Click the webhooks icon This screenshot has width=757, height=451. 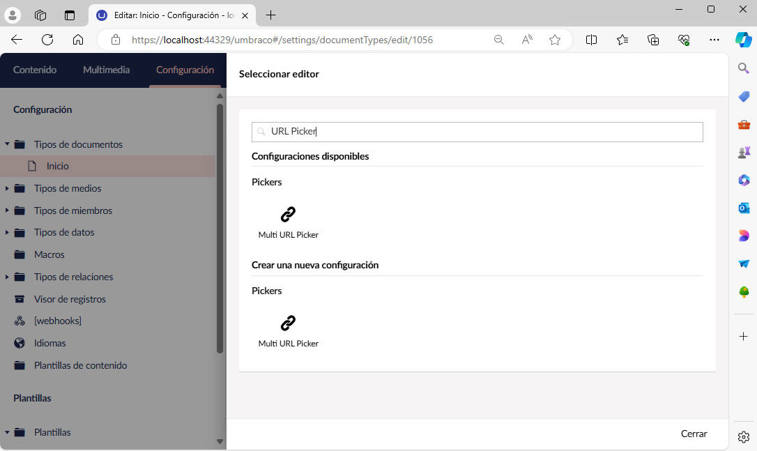pyautogui.click(x=19, y=321)
